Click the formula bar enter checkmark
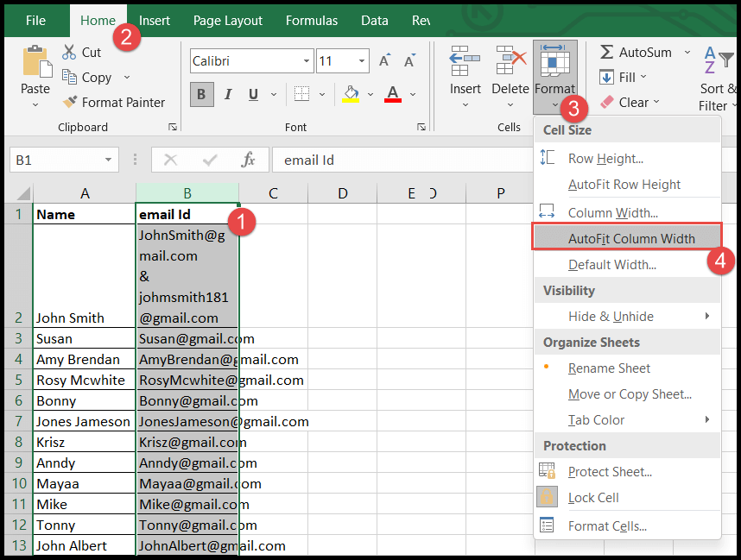This screenshot has height=560, width=741. [209, 160]
